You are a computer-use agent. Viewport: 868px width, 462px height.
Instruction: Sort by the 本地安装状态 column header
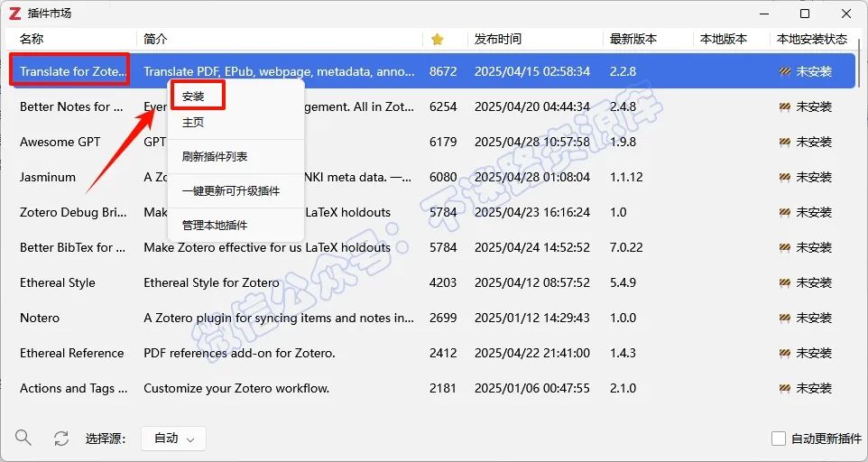(812, 40)
